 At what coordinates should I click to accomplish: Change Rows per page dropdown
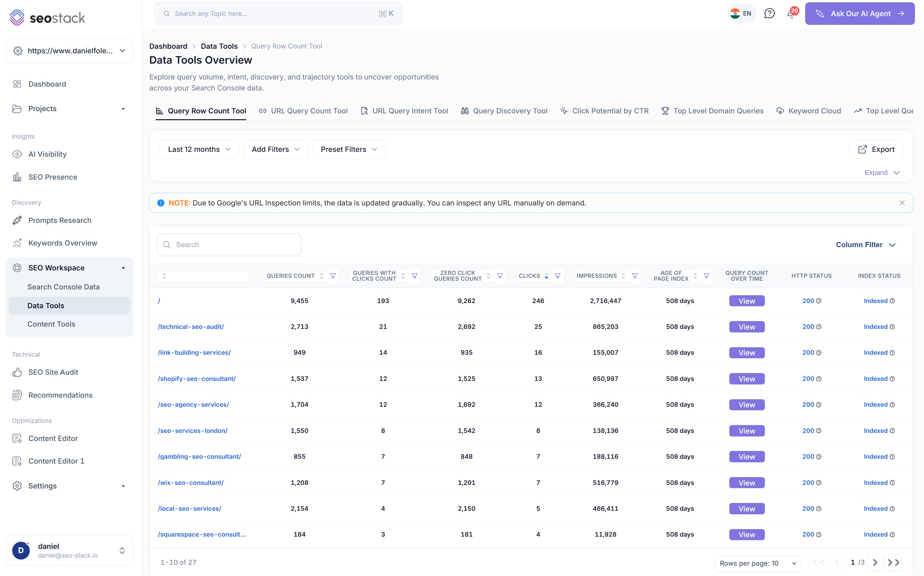coord(758,563)
